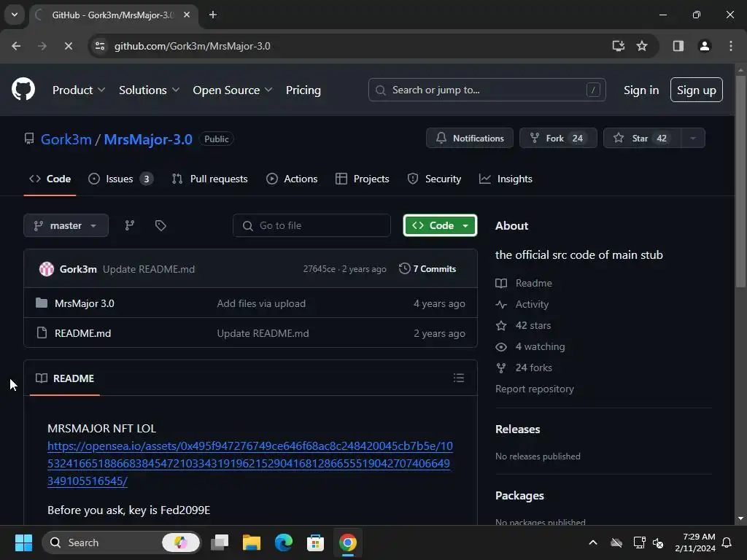The image size is (747, 560).
Task: Expand the Open Source menu
Action: [233, 90]
